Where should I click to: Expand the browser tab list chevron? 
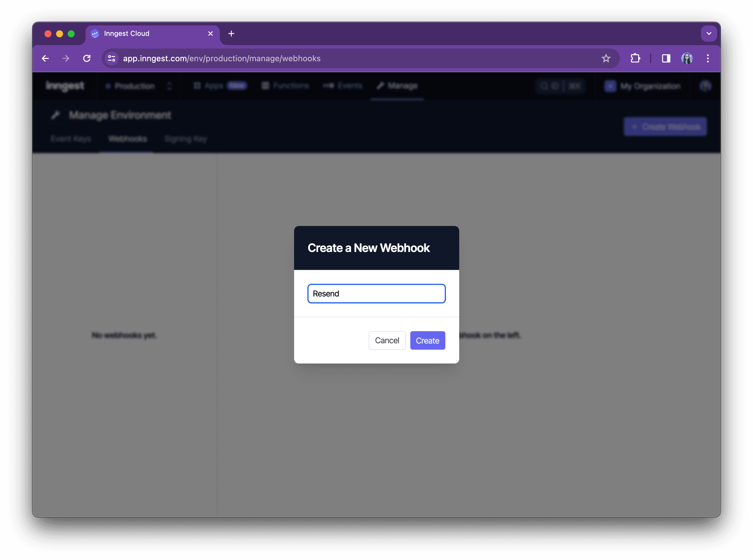tap(709, 33)
